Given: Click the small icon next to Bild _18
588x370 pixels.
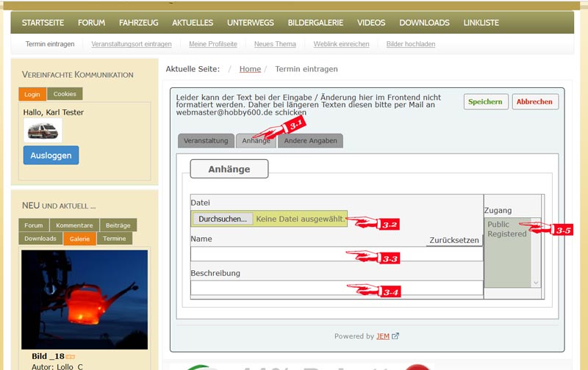Looking at the screenshot, I should point(71,357).
